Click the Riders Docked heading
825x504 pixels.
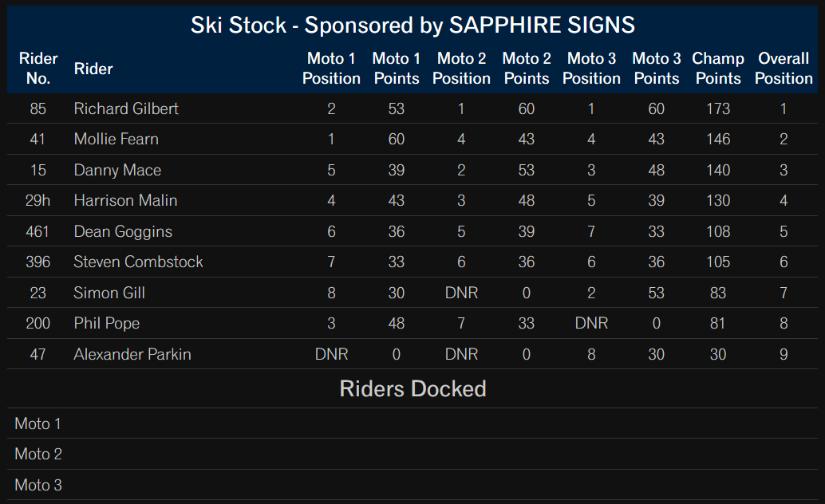pos(412,389)
